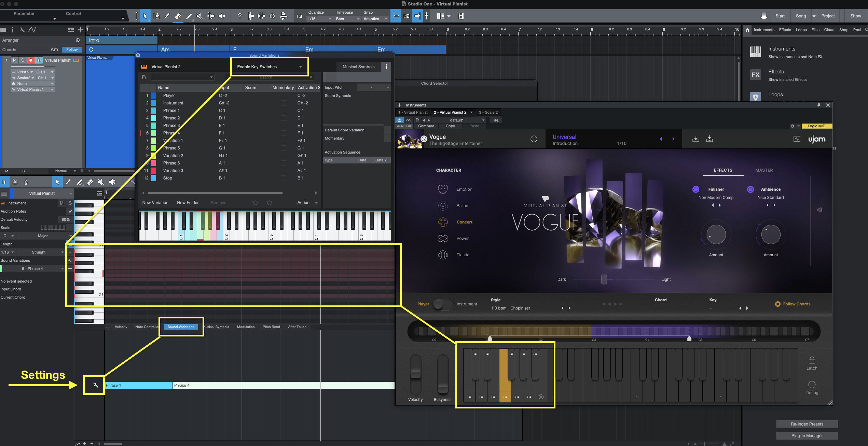Toggle the plugin power bypass button
This screenshot has width=868, height=446.
(x=400, y=120)
